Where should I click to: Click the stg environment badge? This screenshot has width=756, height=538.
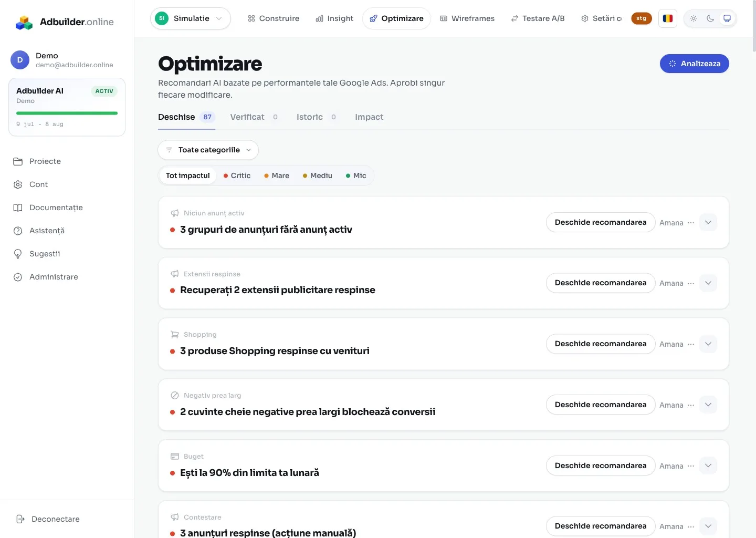point(642,18)
